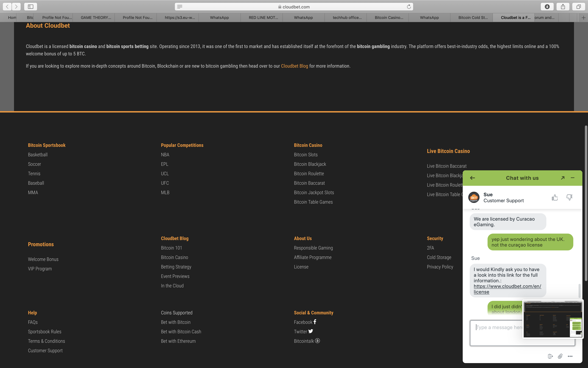
Task: Open the Live Bitcoin Baccarat link
Action: coord(447,166)
